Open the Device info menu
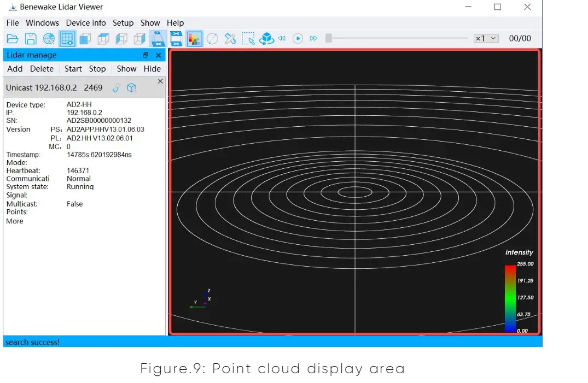 [86, 23]
